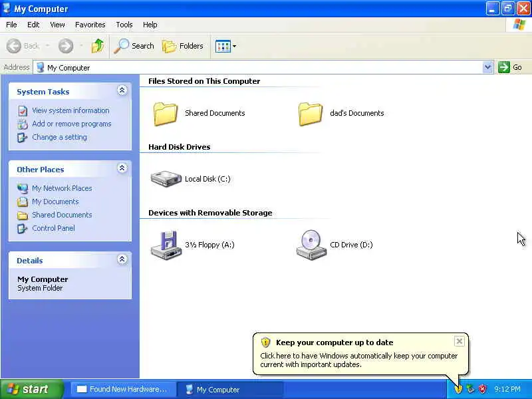The height and width of the screenshot is (399, 532).
Task: Click the My Network Places icon
Action: [23, 188]
